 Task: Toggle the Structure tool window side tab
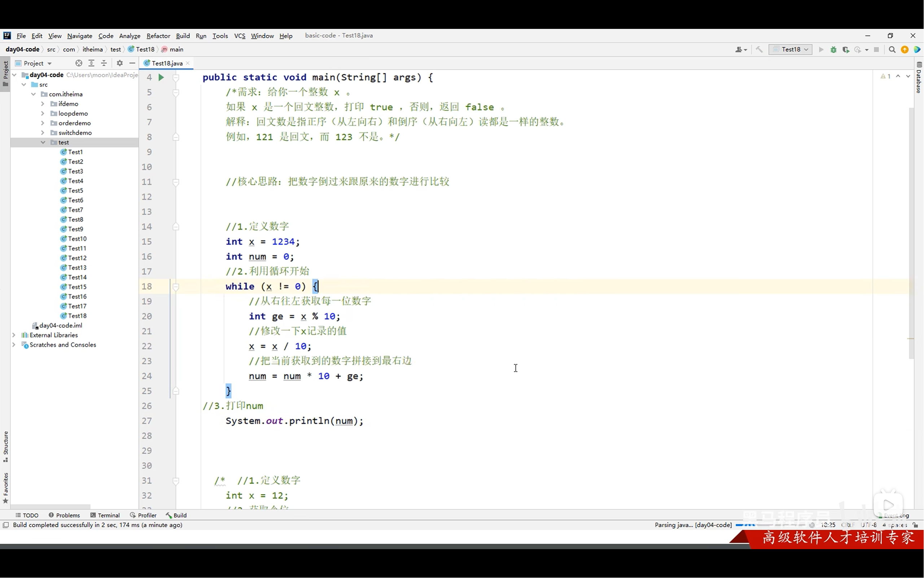pyautogui.click(x=5, y=446)
